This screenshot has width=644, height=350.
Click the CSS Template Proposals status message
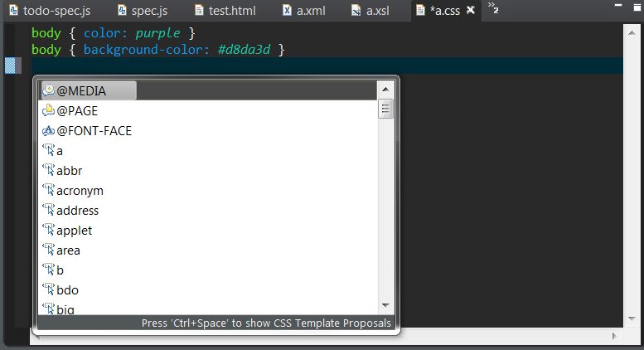[x=266, y=323]
